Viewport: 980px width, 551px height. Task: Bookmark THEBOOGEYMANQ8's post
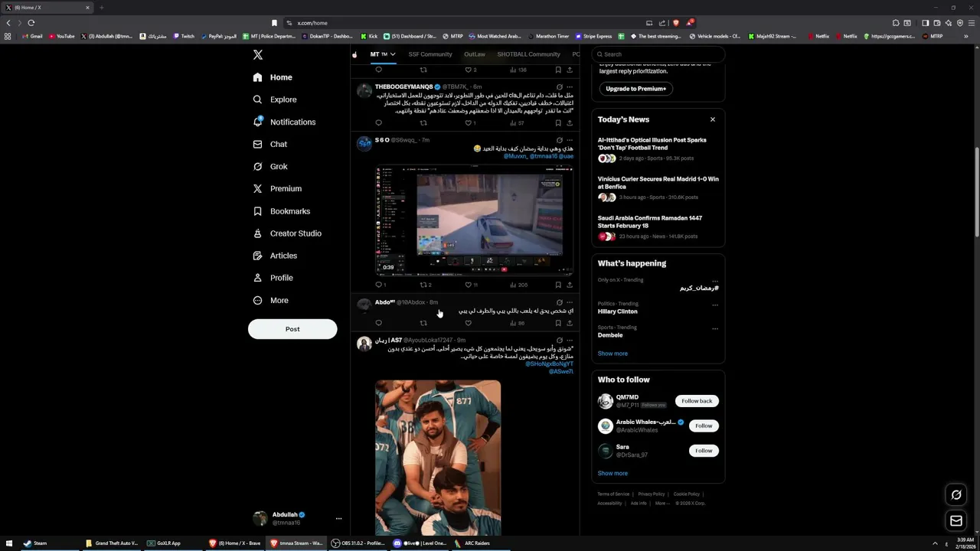point(558,122)
